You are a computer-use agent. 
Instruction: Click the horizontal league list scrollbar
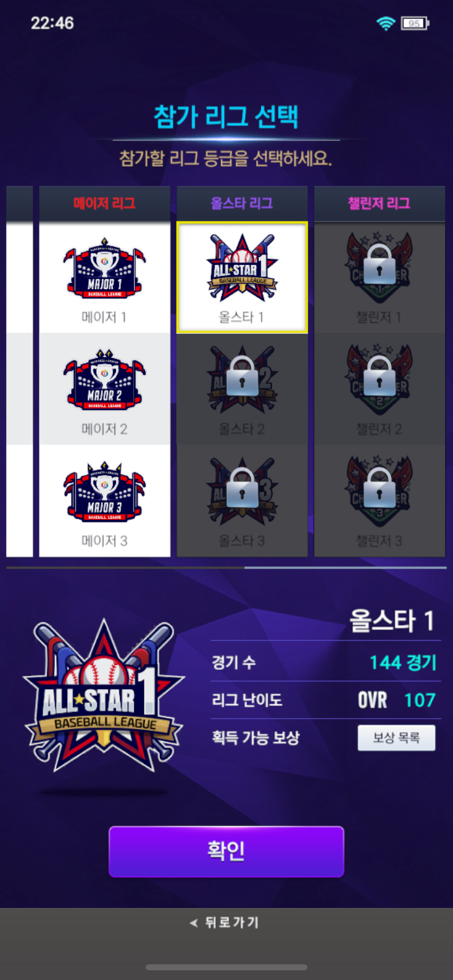click(x=226, y=568)
